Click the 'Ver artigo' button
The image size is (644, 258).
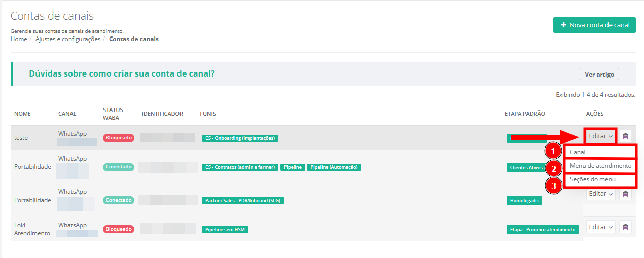[x=599, y=74]
